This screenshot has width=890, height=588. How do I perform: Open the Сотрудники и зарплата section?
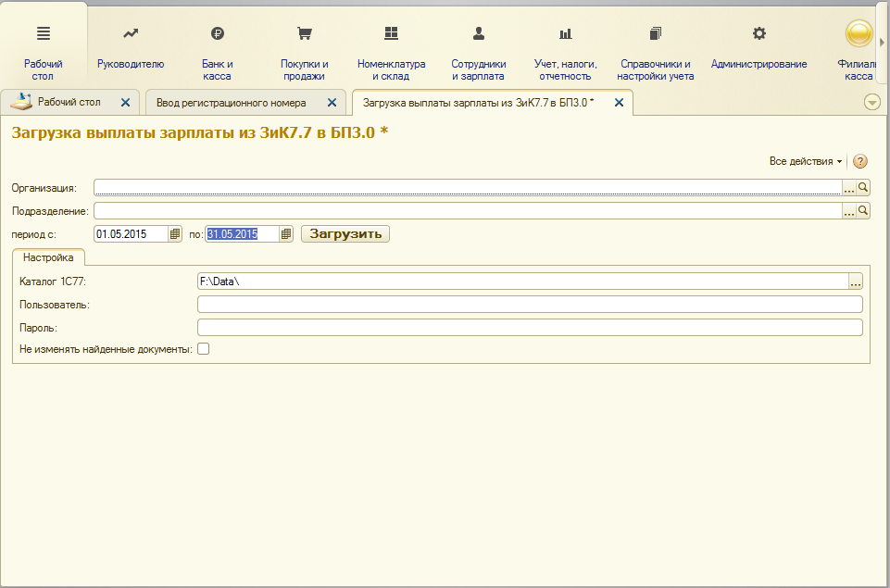pos(479,54)
